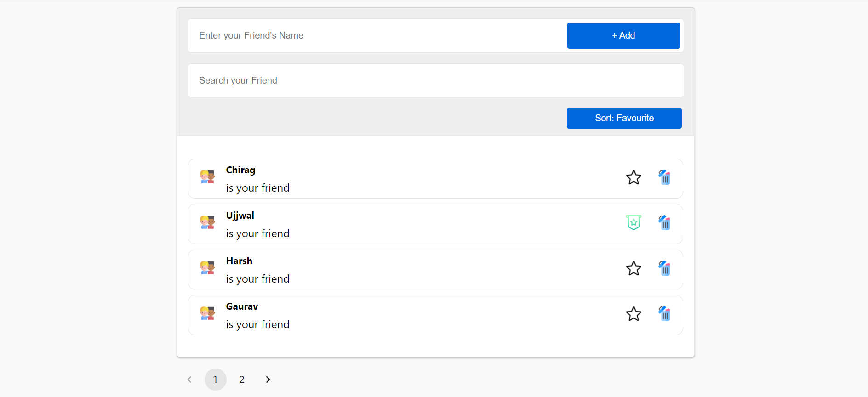Unfavourite Ujjwal via green badge icon
868x397 pixels.
(x=634, y=223)
